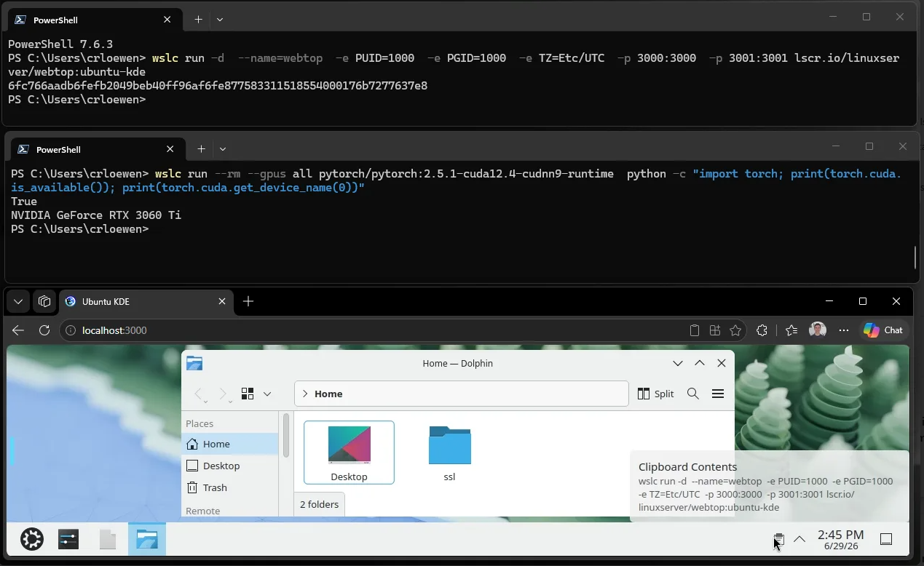The width and height of the screenshot is (924, 566).
Task: Open Edge extensions puzzle icon
Action: click(762, 330)
